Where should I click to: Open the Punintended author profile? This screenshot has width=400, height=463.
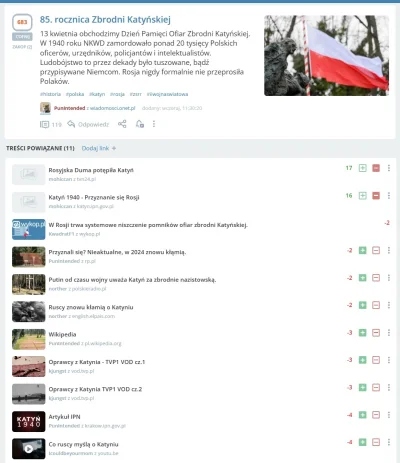point(69,108)
